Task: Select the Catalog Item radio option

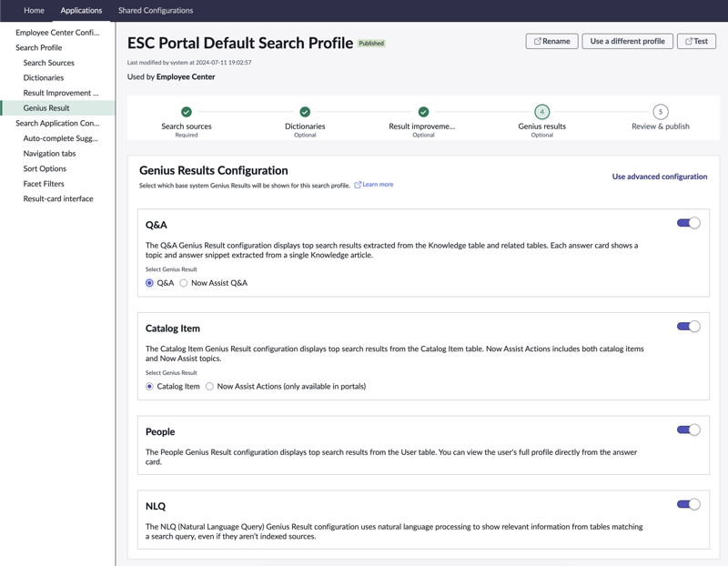Action: (149, 387)
